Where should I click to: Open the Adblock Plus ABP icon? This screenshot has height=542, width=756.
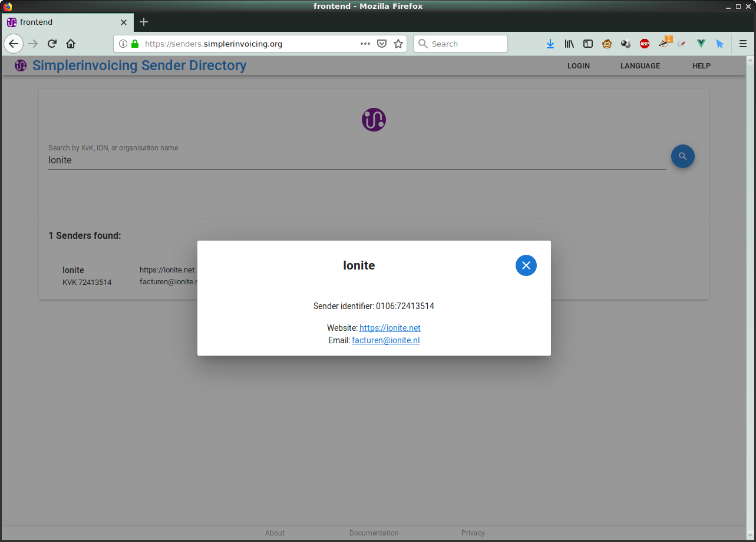(x=645, y=44)
